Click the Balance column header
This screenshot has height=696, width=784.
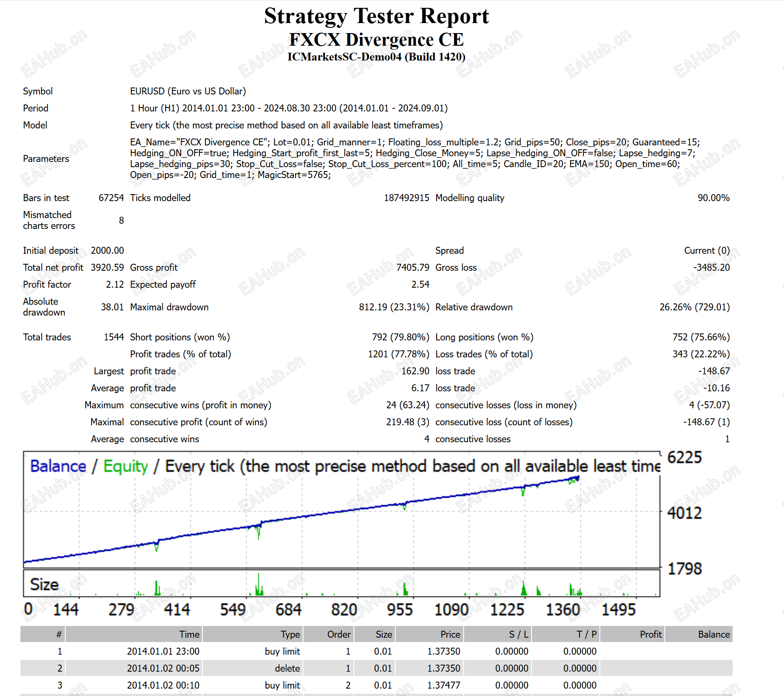pos(699,634)
